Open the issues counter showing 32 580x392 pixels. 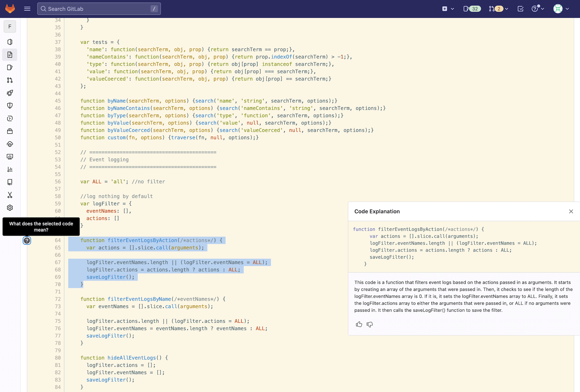[471, 9]
